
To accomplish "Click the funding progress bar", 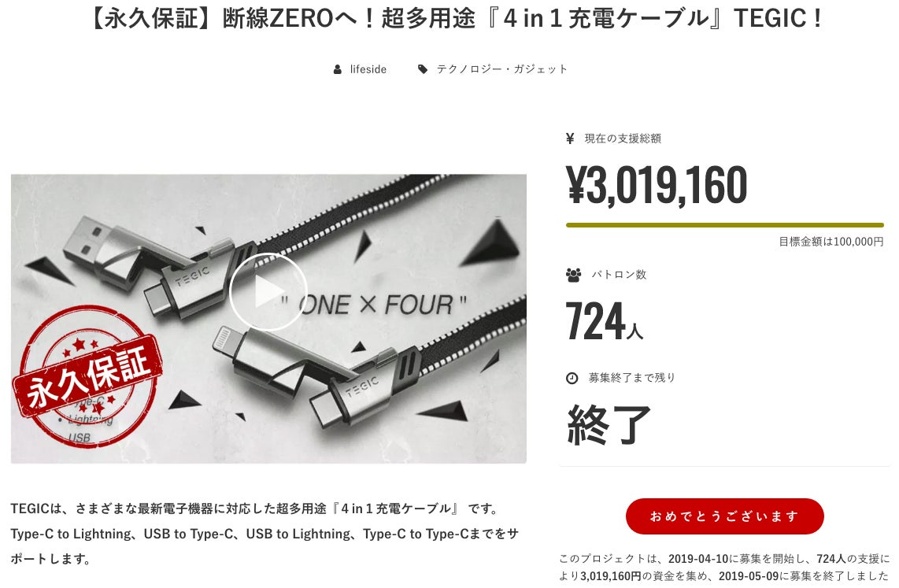I will coord(725,225).
